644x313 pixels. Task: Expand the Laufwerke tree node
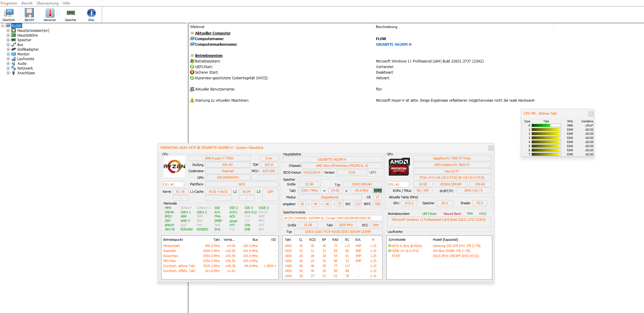pyautogui.click(x=8, y=59)
